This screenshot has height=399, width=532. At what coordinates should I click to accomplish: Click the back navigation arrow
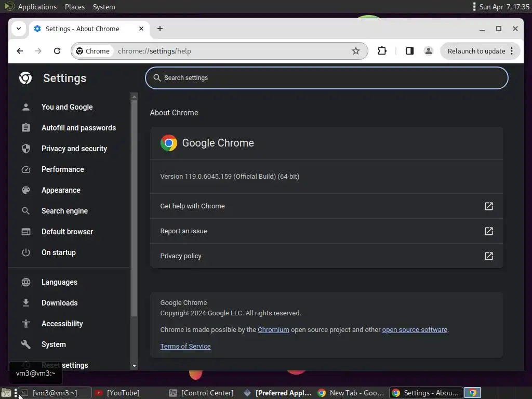pyautogui.click(x=20, y=51)
